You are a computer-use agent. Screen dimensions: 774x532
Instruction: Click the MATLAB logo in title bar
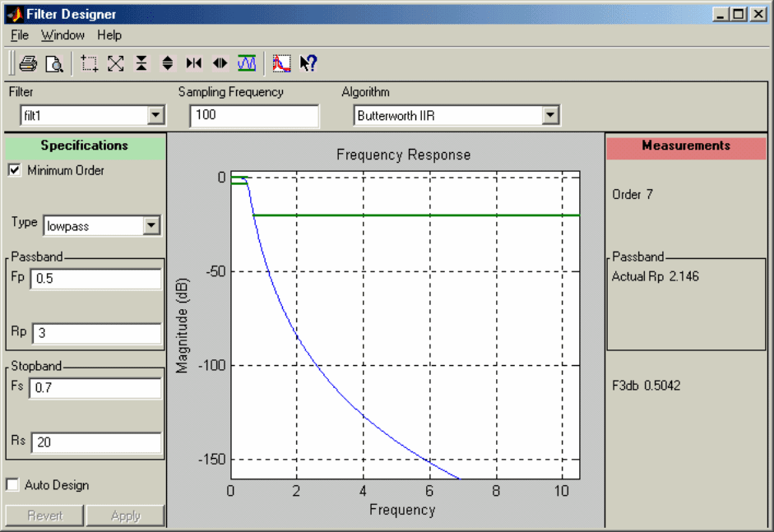(x=16, y=14)
